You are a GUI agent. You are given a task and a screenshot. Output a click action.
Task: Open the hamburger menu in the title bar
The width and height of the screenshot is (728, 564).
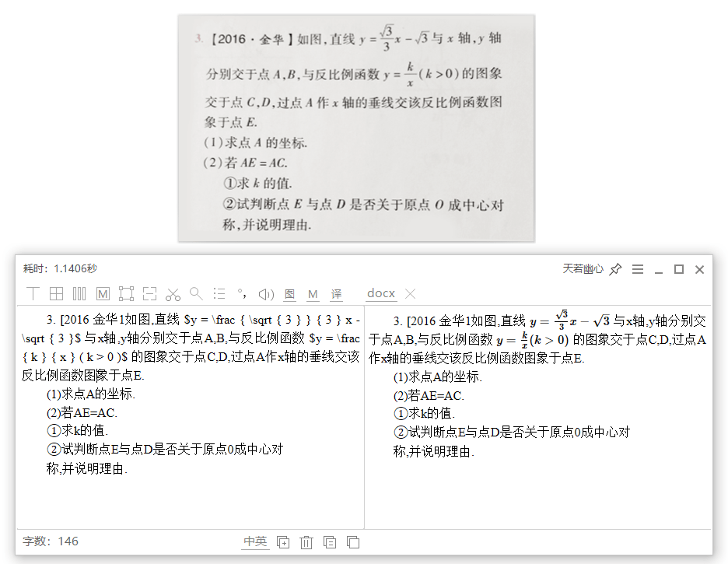click(638, 268)
